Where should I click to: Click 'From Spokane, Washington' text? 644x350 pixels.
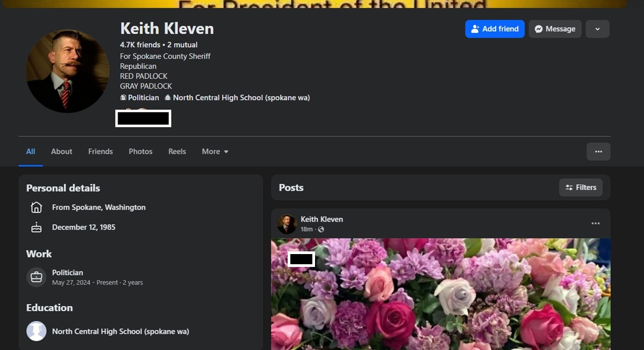(x=99, y=207)
